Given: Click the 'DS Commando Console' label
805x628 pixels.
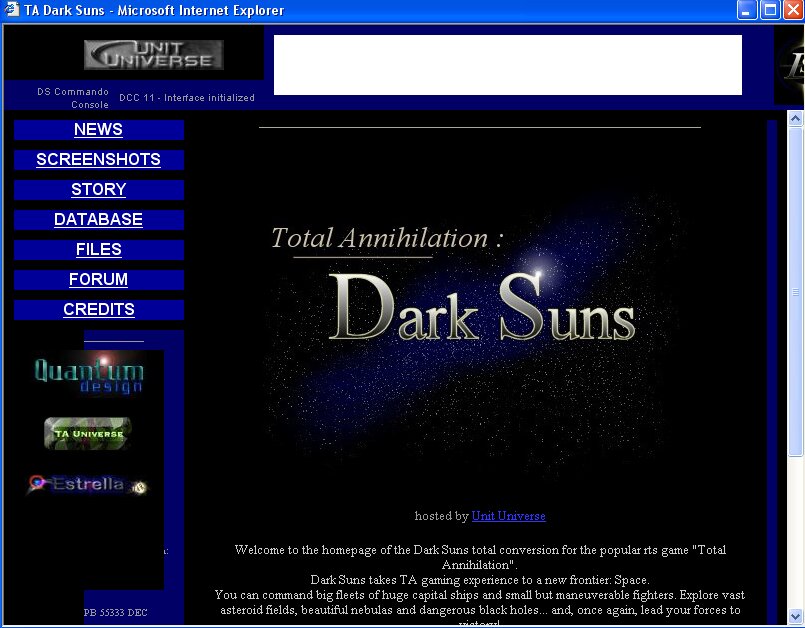Looking at the screenshot, I should 73,98.
